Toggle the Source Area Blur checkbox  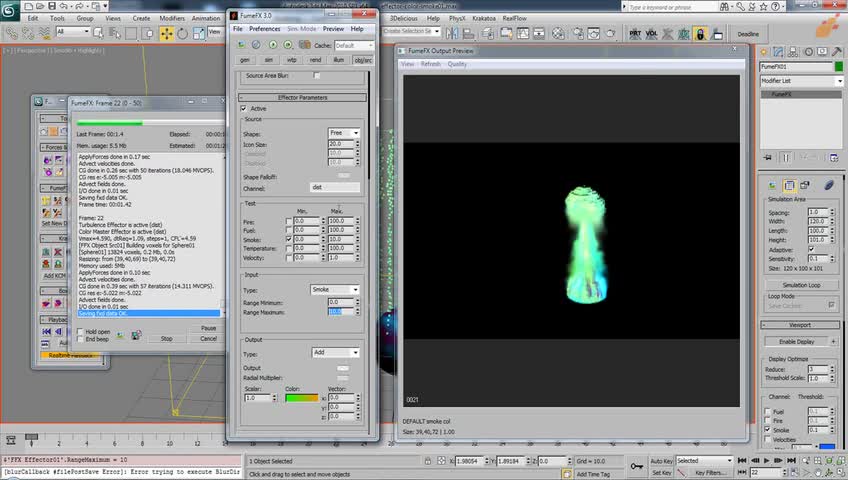pyautogui.click(x=317, y=76)
